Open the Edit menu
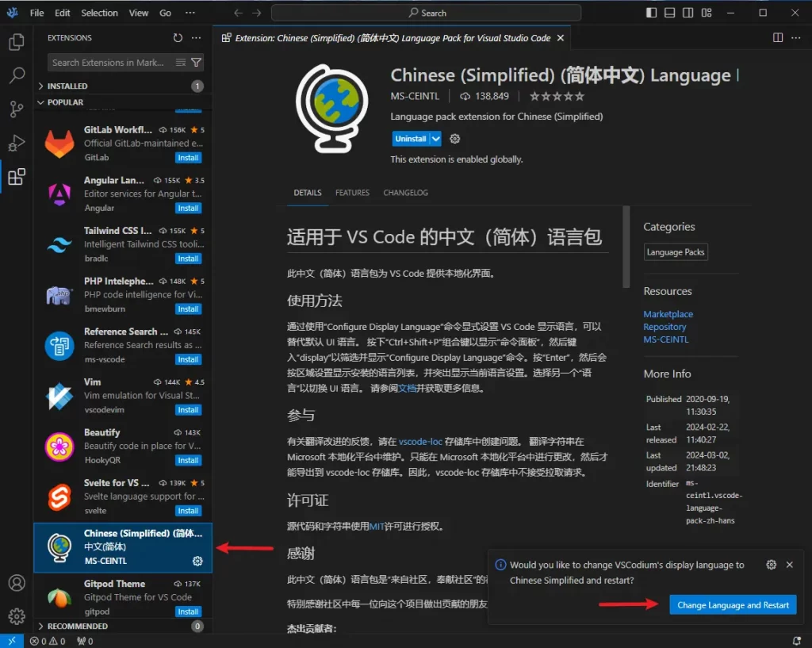Screen dimensions: 812x648 [62, 13]
